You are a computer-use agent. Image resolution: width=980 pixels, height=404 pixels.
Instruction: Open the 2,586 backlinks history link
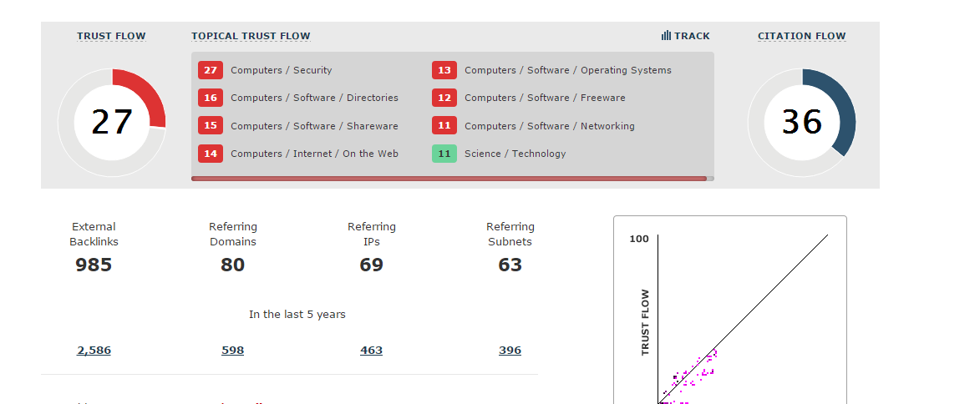tap(94, 351)
